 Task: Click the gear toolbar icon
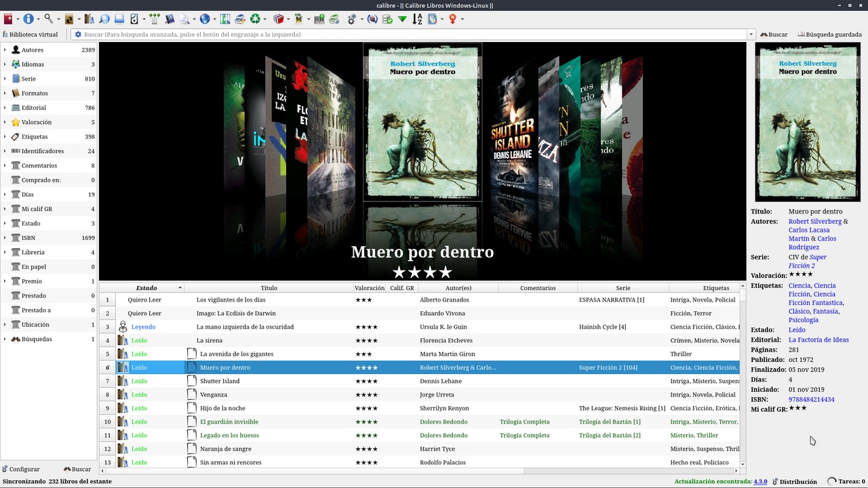pyautogui.click(x=352, y=19)
